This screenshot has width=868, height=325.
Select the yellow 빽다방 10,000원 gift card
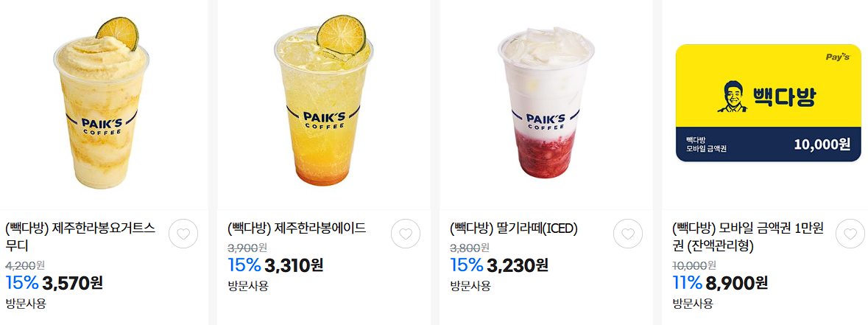pyautogui.click(x=769, y=103)
